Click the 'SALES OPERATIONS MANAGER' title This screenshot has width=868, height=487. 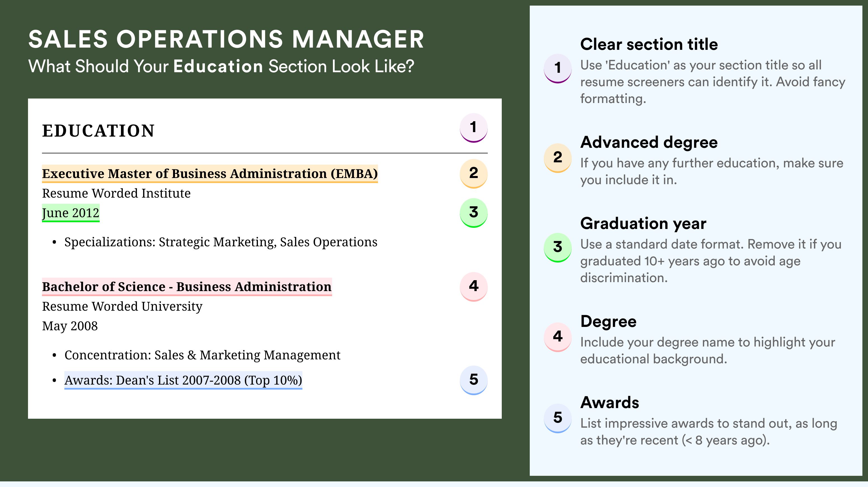[226, 39]
